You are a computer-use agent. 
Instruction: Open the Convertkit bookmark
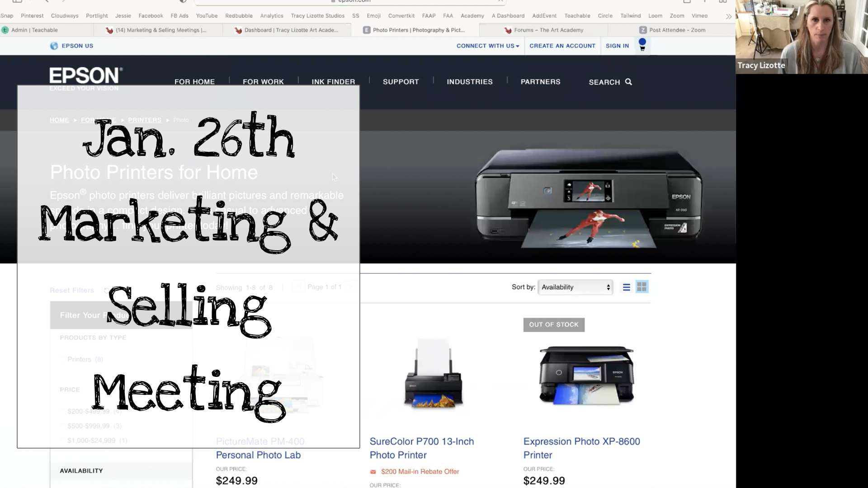tap(401, 16)
